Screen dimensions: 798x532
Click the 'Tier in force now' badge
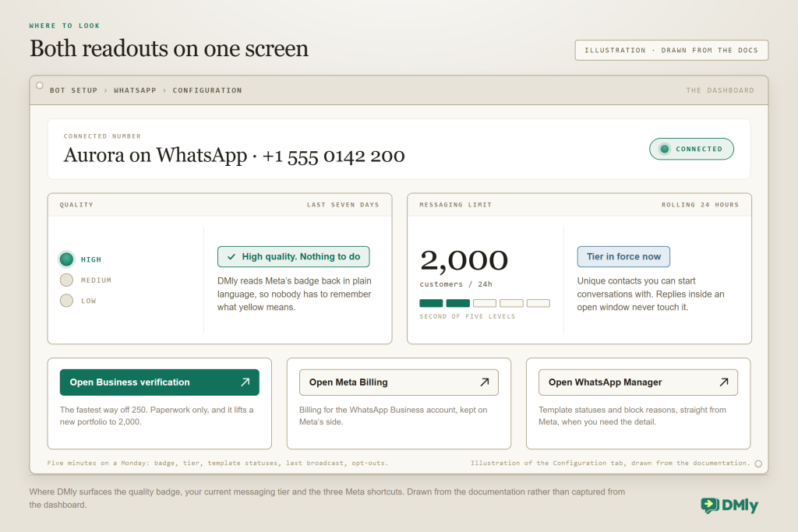623,257
